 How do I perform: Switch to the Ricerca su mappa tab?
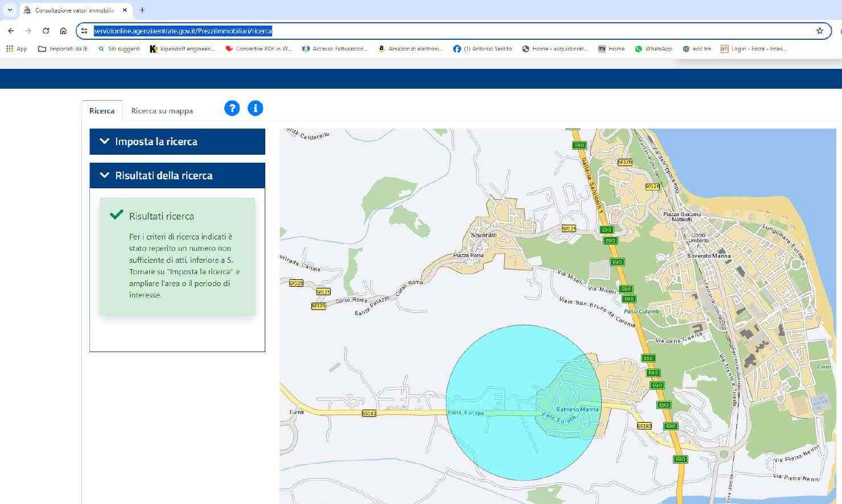point(162,111)
